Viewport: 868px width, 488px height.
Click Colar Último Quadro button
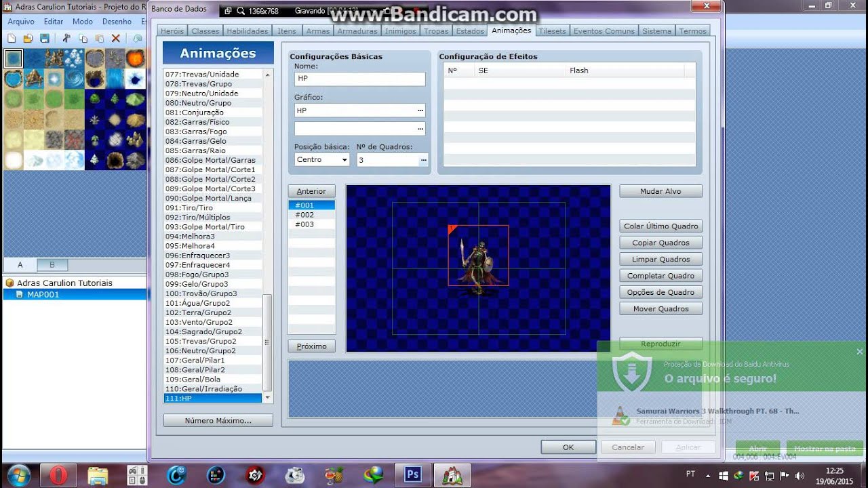click(x=660, y=226)
